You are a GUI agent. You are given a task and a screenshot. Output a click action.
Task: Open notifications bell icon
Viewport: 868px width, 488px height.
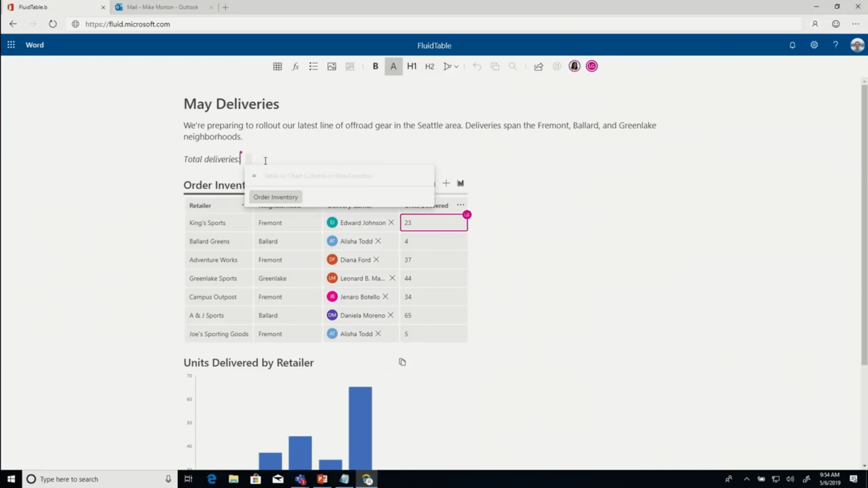(x=792, y=45)
